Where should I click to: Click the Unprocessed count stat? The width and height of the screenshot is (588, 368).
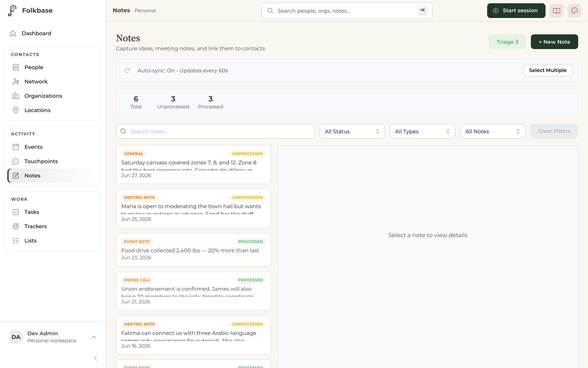coord(173,102)
